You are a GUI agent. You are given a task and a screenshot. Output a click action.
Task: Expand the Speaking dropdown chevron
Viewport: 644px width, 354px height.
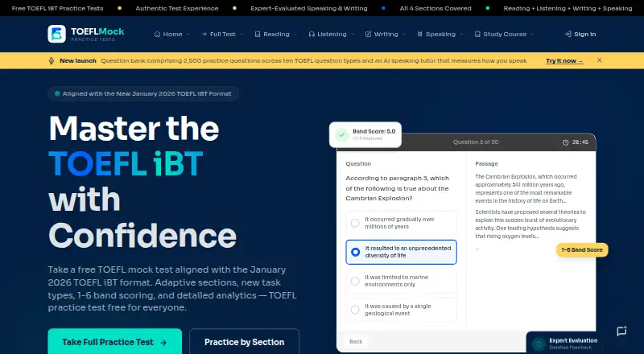461,34
